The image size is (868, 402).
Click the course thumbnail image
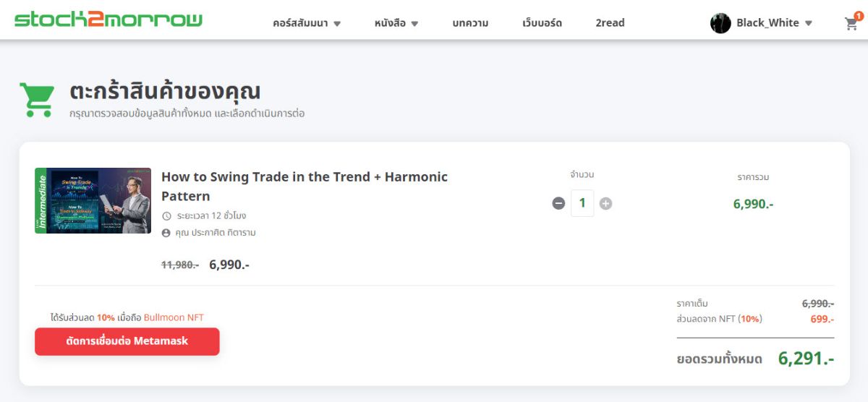[x=93, y=200]
